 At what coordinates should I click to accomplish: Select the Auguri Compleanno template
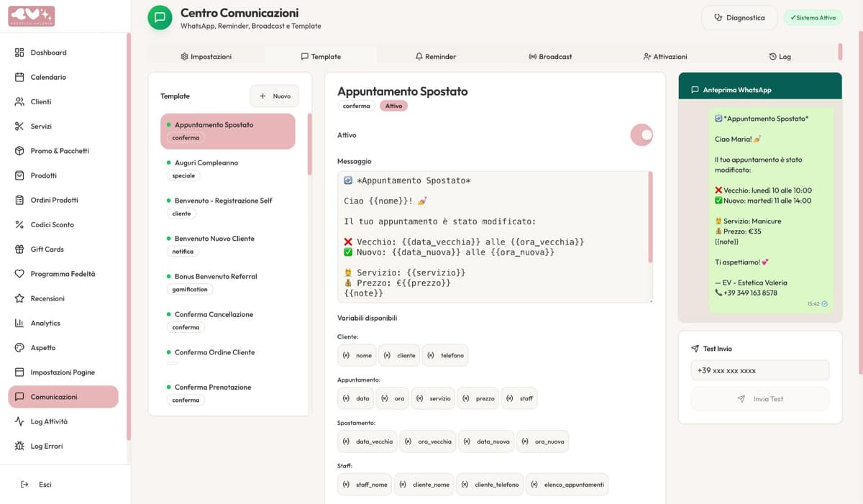point(228,169)
